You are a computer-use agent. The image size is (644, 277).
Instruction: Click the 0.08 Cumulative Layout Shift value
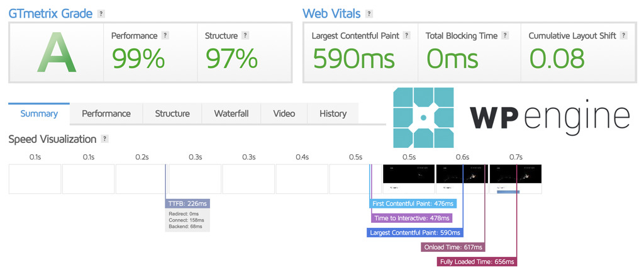(x=557, y=58)
